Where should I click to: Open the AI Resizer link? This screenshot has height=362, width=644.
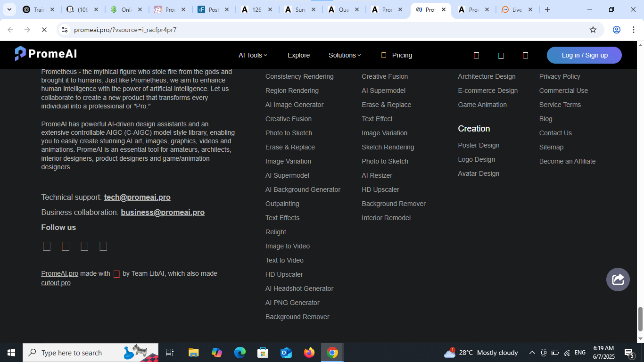[377, 175]
